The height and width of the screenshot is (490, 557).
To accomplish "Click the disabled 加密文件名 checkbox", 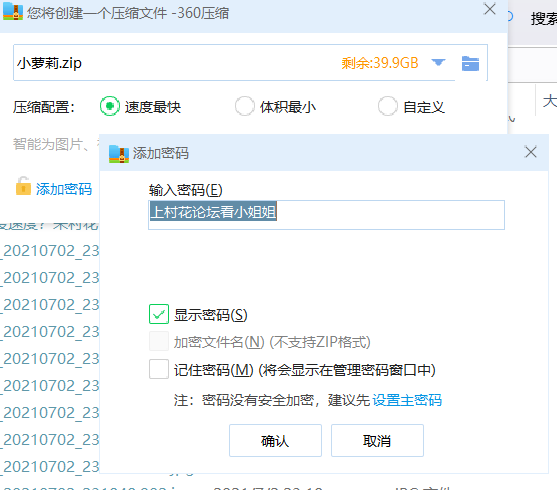I will click(159, 341).
